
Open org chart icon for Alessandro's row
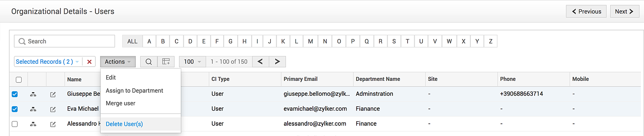(33, 124)
